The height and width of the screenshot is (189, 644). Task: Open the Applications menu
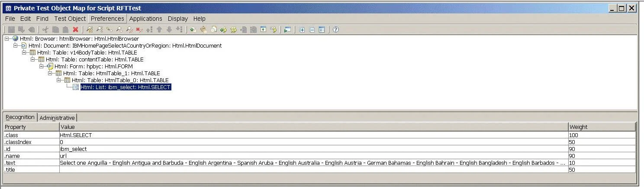tap(146, 19)
